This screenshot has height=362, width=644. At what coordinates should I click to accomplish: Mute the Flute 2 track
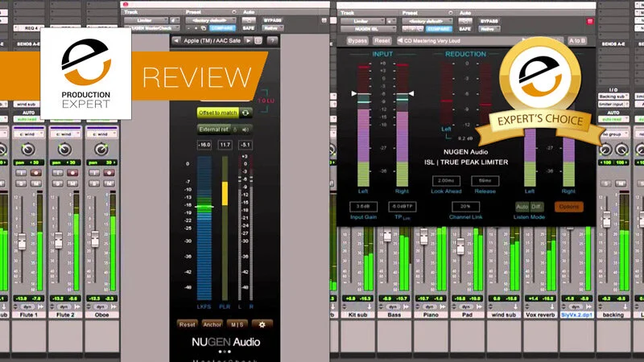(x=72, y=183)
